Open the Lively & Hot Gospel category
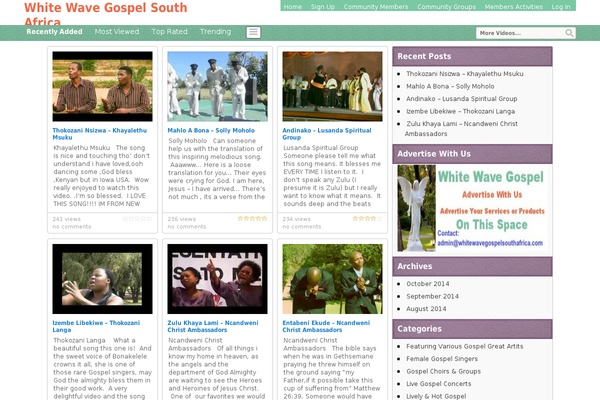This screenshot has width=600, height=400. coord(436,396)
